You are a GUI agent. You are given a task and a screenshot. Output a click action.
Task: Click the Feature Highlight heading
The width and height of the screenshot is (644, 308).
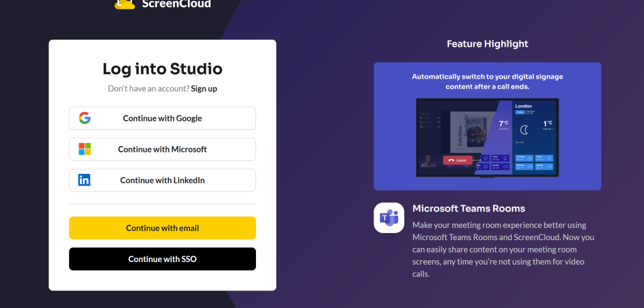(487, 43)
